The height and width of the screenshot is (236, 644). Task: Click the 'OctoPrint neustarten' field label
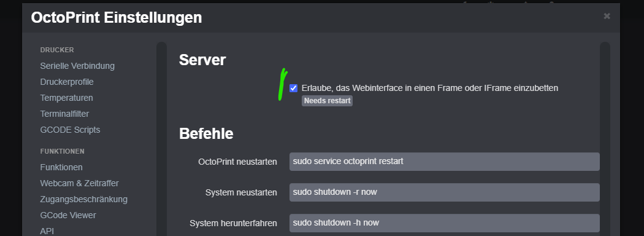click(237, 162)
